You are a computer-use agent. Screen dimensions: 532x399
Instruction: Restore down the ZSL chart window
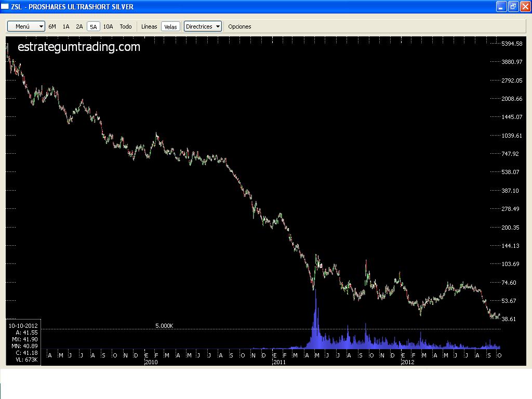tap(513, 6)
